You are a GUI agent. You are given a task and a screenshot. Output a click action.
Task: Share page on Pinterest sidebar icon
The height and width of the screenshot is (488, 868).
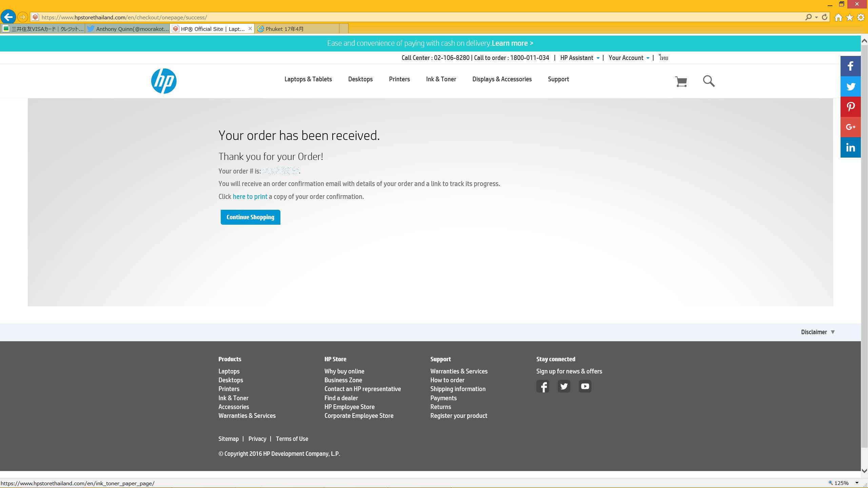[x=850, y=107]
